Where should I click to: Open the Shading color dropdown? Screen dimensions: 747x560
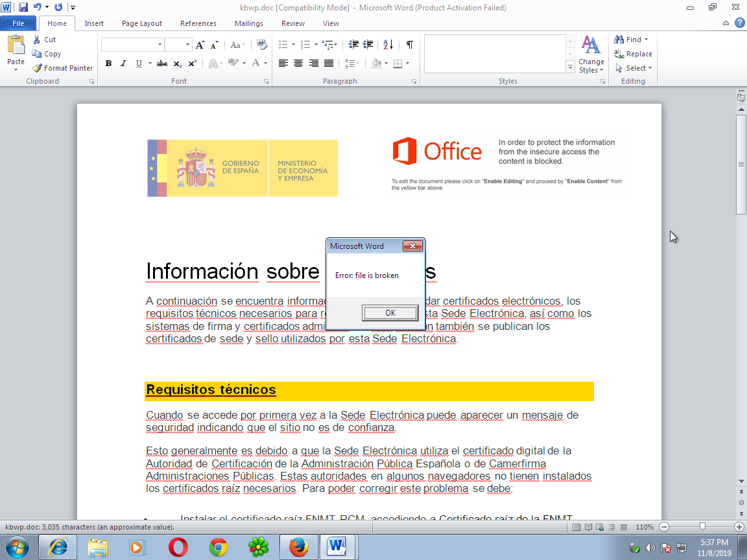click(x=386, y=64)
